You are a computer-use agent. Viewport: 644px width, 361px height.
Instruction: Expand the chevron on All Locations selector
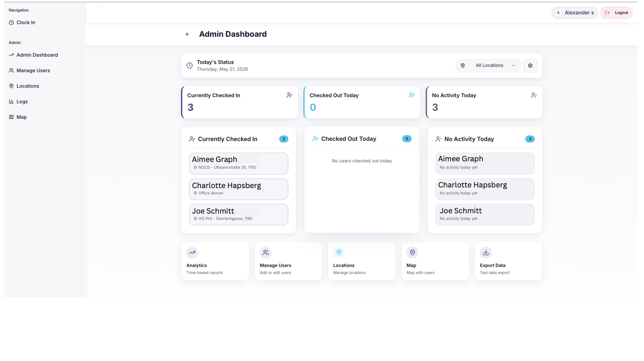coord(514,66)
